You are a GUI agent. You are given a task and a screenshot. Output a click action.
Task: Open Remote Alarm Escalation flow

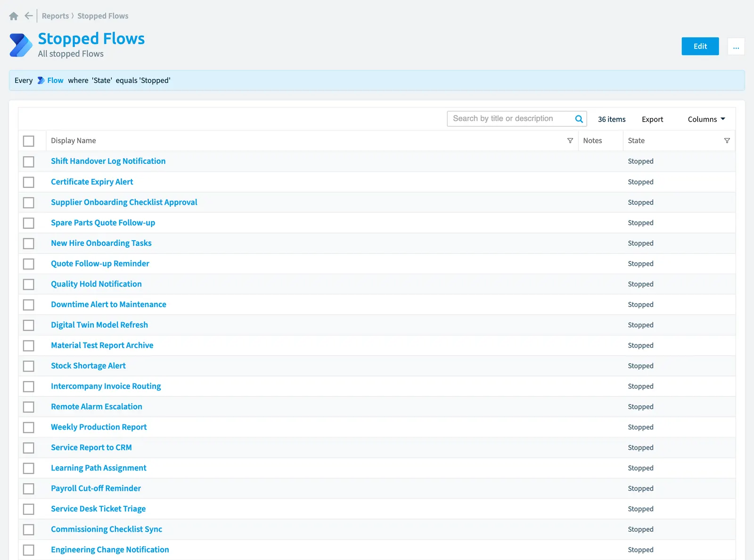pyautogui.click(x=97, y=406)
